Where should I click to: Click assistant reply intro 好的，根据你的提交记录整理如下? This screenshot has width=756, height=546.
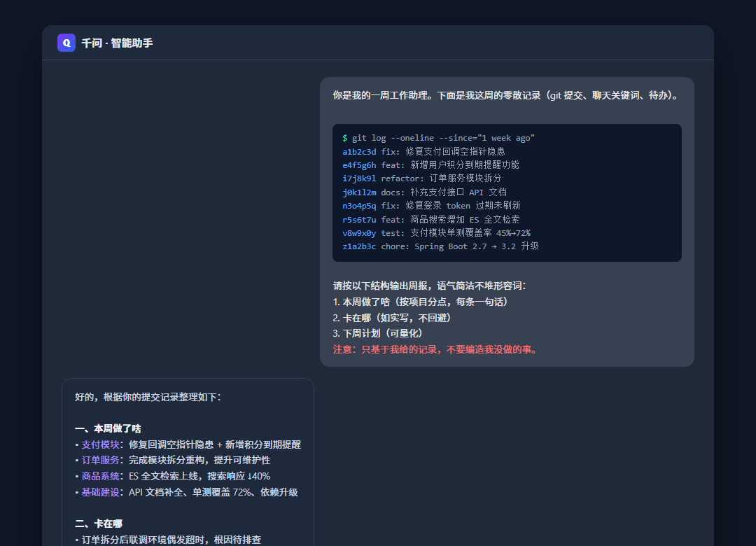[148, 397]
